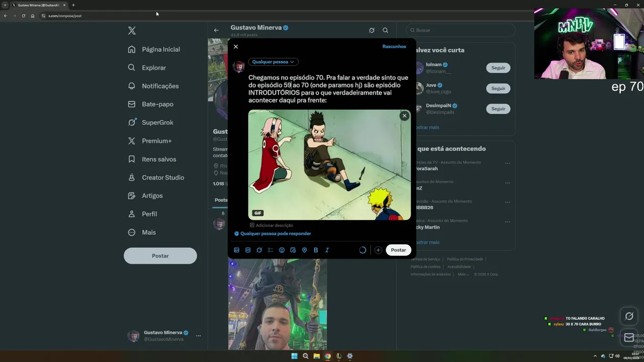Expand the Qualquer pessoa audience dropdown
The height and width of the screenshot is (362, 644).
pyautogui.click(x=273, y=62)
